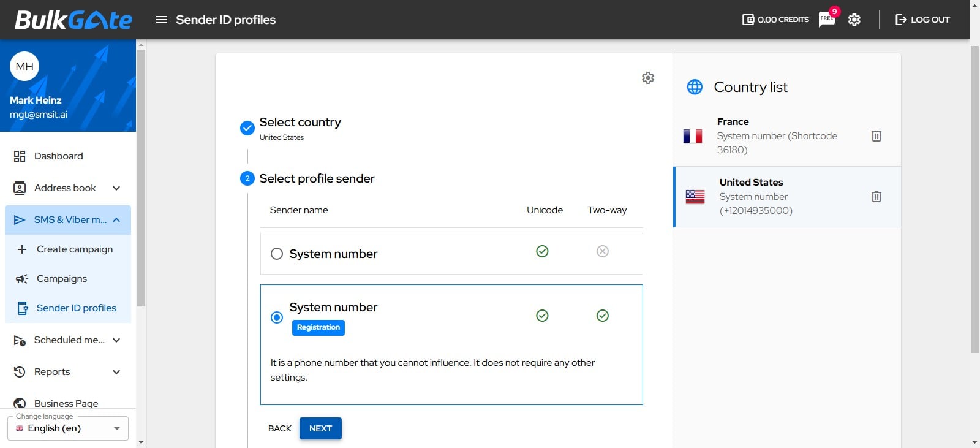The height and width of the screenshot is (448, 980).
Task: Click the credits wallet icon
Action: (x=748, y=20)
